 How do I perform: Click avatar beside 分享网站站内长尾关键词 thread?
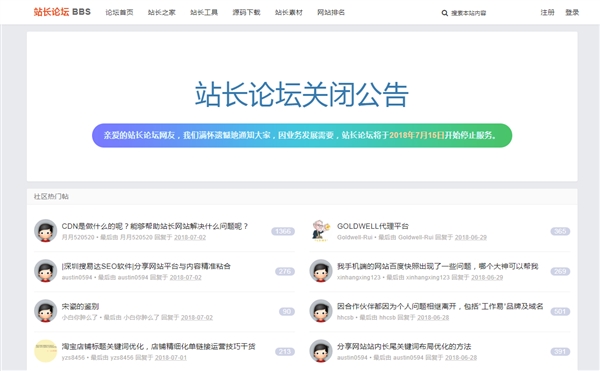pyautogui.click(x=321, y=351)
